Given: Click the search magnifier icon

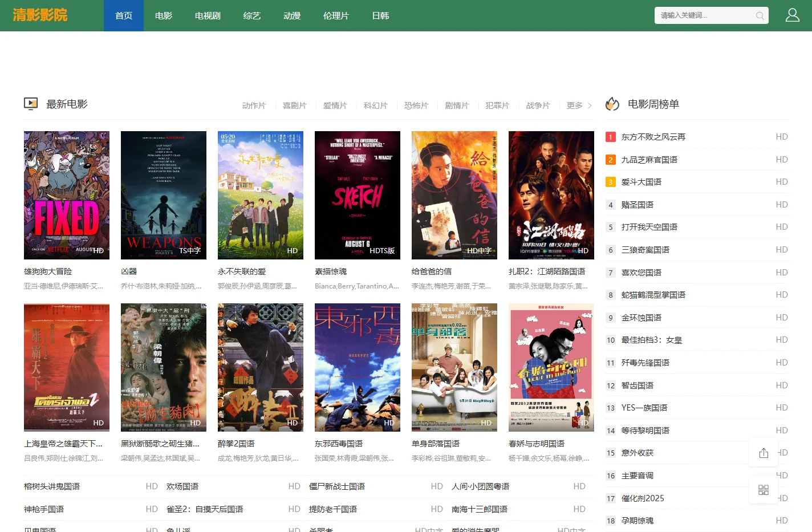Looking at the screenshot, I should [760, 16].
